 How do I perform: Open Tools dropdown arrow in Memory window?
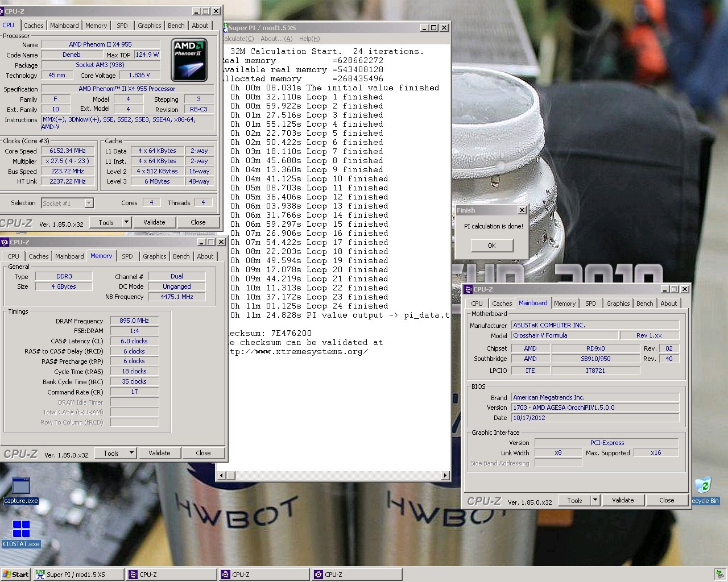point(131,453)
